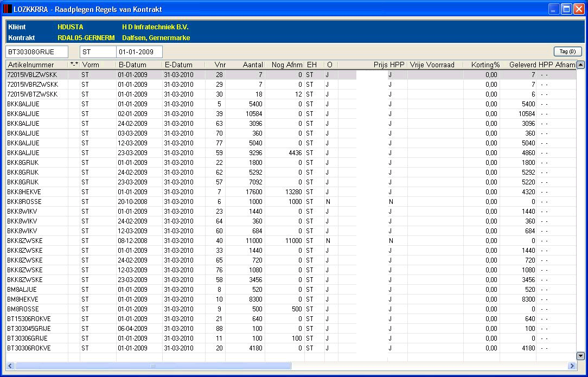Select the BT303045GRIJE row
This screenshot has width=588, height=377.
click(291, 328)
